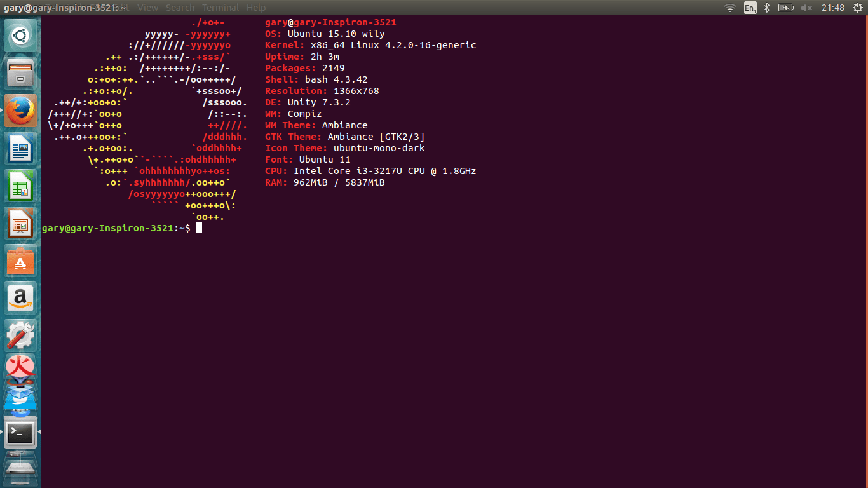868x488 pixels.
Task: Click the DE 'Unity 7.3.2' text
Action: pos(319,102)
